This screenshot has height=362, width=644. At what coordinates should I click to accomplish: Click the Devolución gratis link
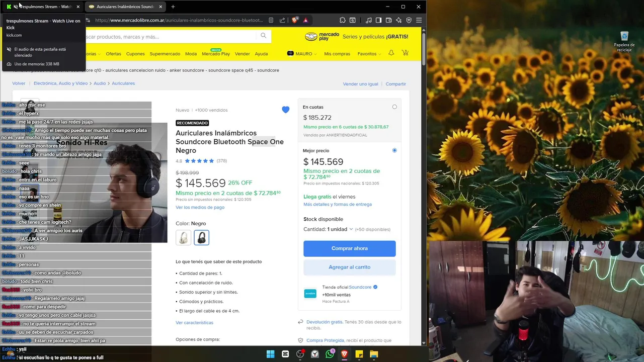click(x=325, y=322)
